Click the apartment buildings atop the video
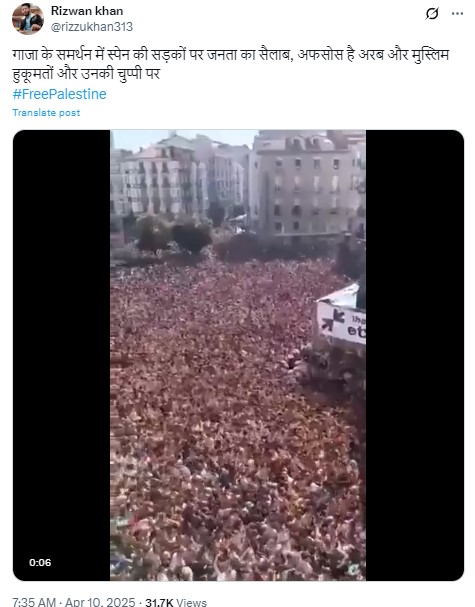475x607 pixels. click(238, 180)
